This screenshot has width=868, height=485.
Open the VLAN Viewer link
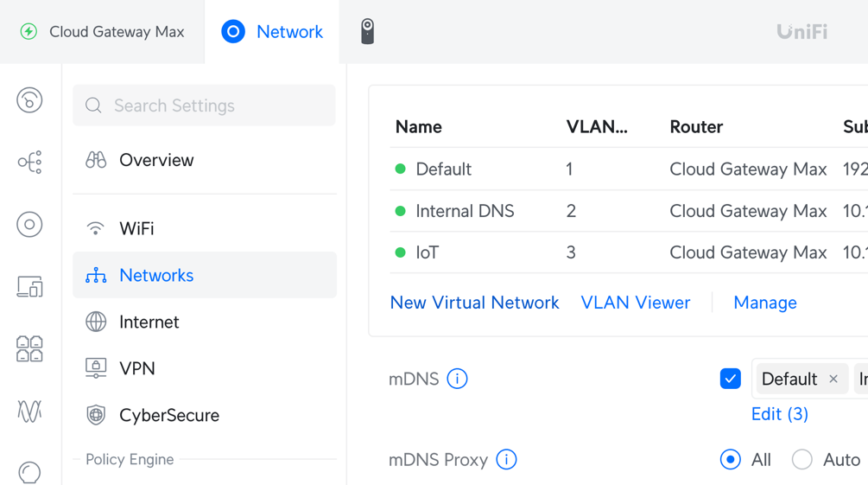click(x=635, y=303)
